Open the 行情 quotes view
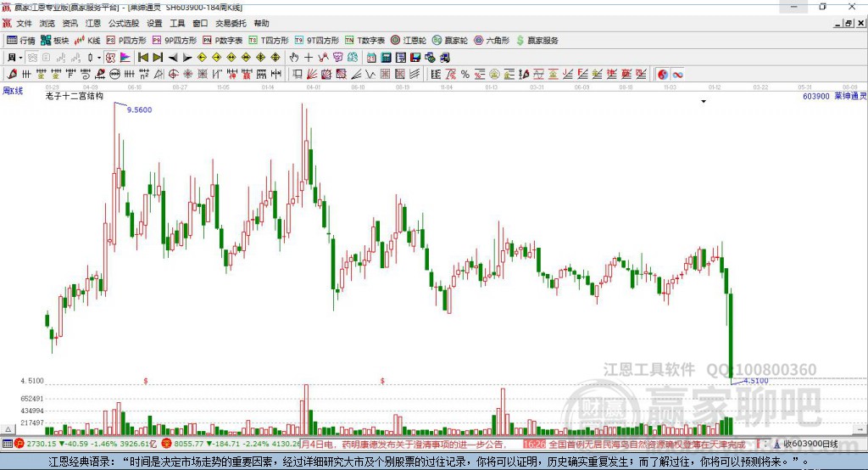 (x=21, y=41)
